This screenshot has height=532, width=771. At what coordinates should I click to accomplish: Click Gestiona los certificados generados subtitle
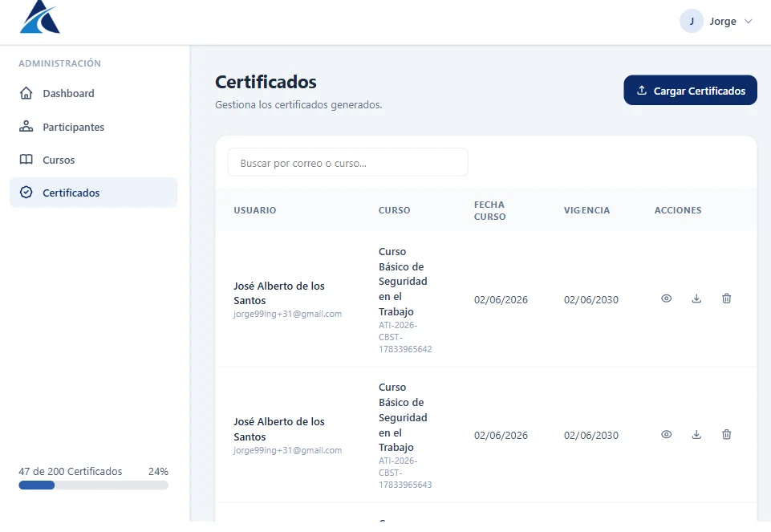(298, 105)
